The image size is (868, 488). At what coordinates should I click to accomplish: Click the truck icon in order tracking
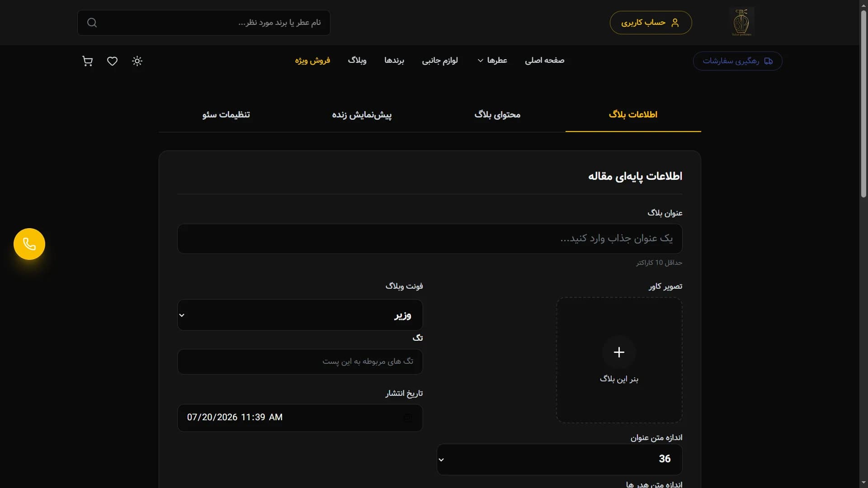[x=768, y=61]
